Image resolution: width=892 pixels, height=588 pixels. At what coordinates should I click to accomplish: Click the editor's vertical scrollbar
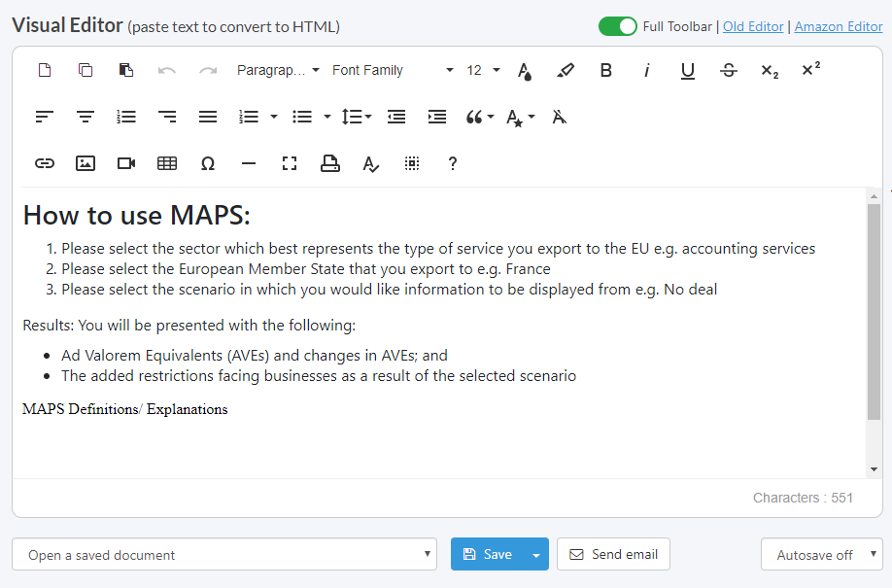pos(874,311)
